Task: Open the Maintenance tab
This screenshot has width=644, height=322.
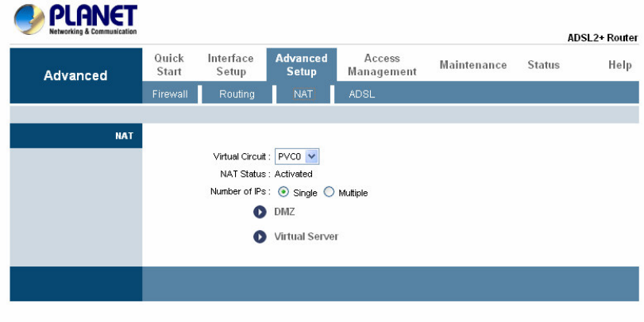Action: pyautogui.click(x=473, y=65)
